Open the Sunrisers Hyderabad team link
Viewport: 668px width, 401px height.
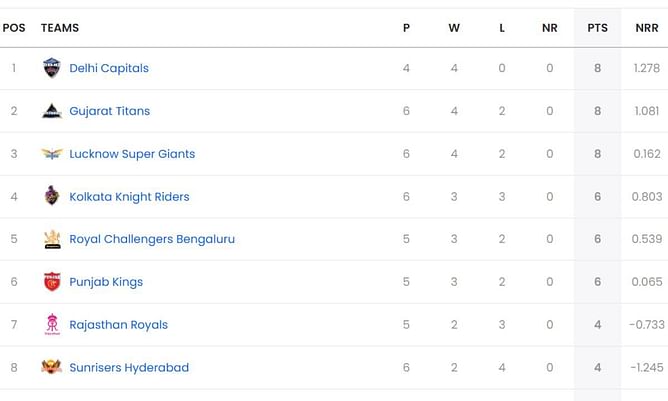pyautogui.click(x=129, y=367)
